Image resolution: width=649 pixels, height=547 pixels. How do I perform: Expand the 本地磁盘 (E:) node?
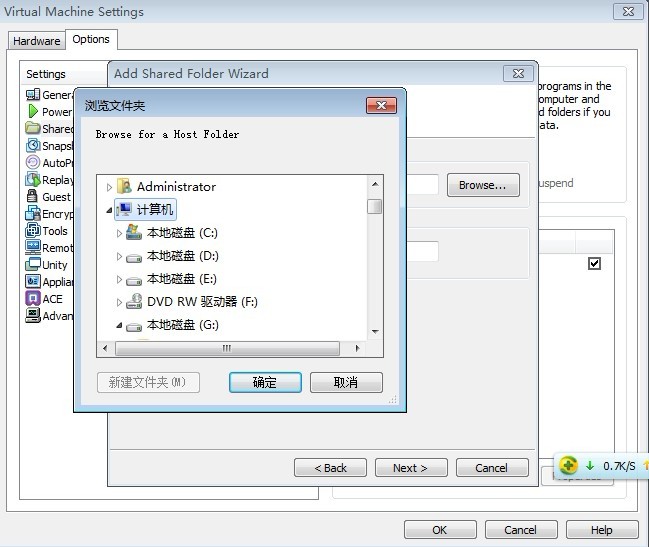tap(119, 280)
